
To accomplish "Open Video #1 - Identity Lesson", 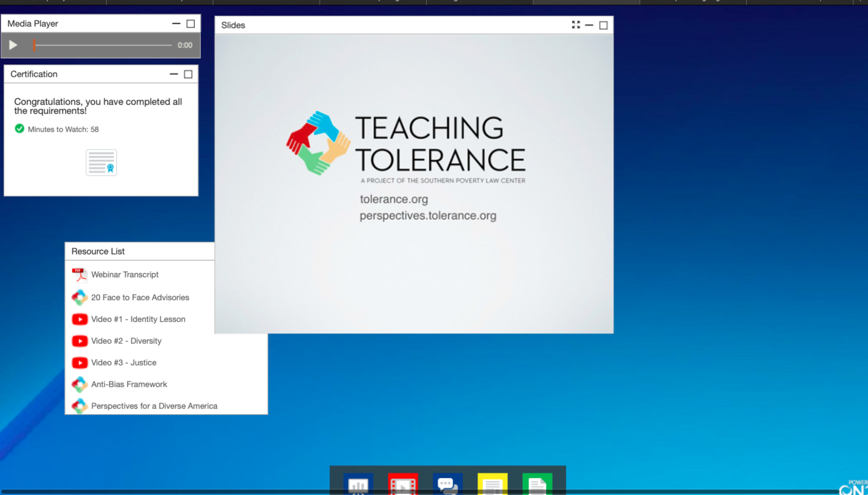I will 138,319.
